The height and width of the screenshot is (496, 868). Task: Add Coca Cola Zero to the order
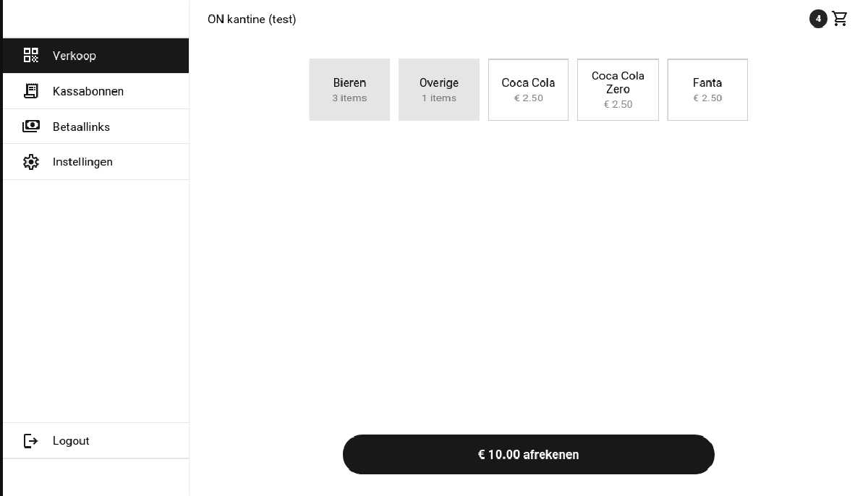[x=618, y=90]
